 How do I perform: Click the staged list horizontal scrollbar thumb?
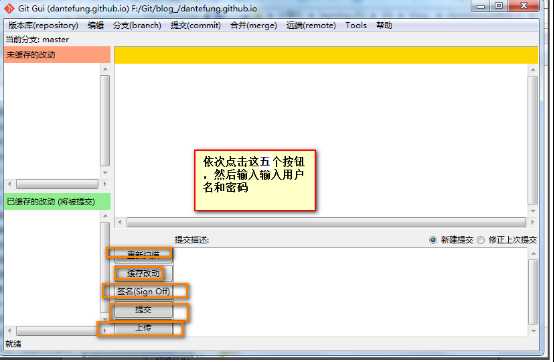pyautogui.click(x=57, y=331)
